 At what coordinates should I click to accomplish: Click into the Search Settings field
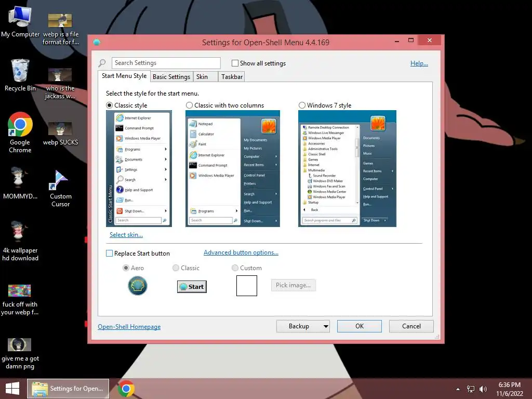(x=166, y=63)
